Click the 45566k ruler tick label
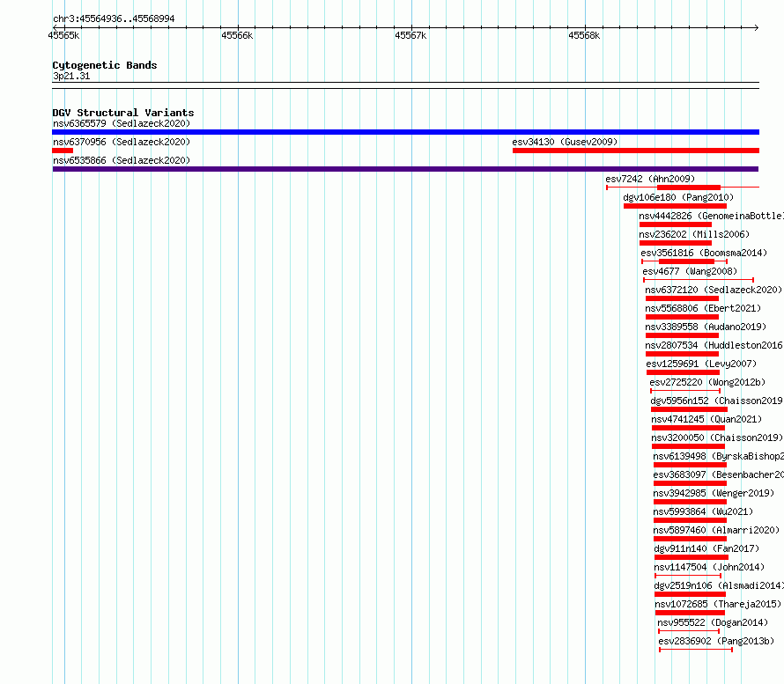Screen dimensions: 784x684 click(237, 35)
